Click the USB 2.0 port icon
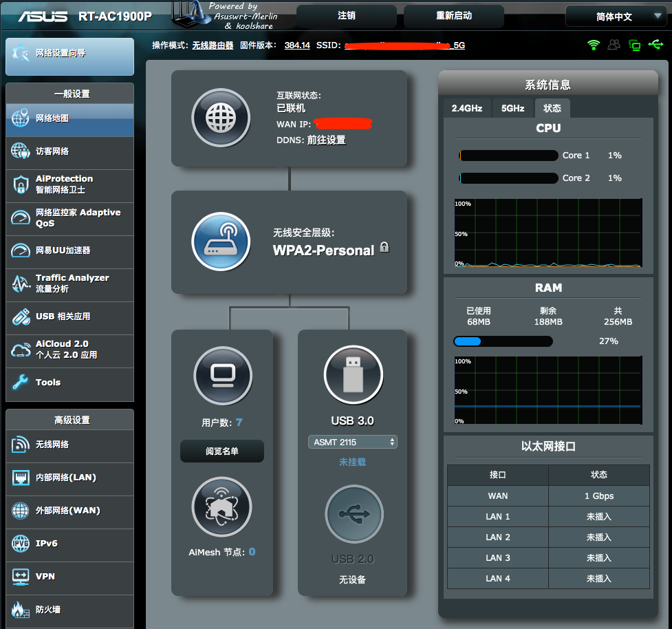 coord(354,514)
